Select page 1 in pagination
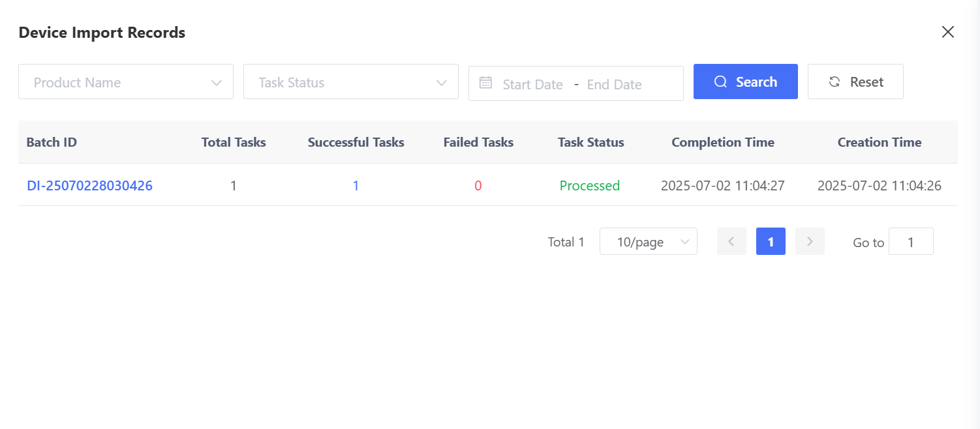This screenshot has width=980, height=429. (x=771, y=242)
